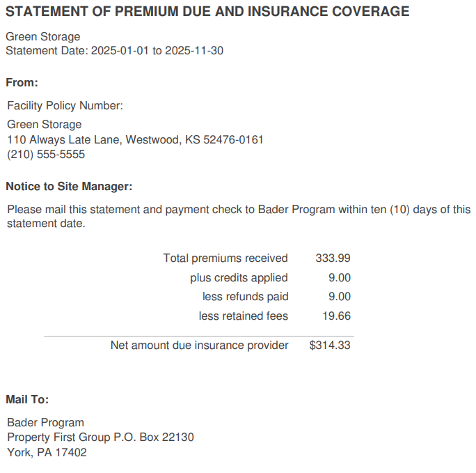476x473 pixels.
Task: Click the "less refunds paid" label
Action: tap(245, 297)
